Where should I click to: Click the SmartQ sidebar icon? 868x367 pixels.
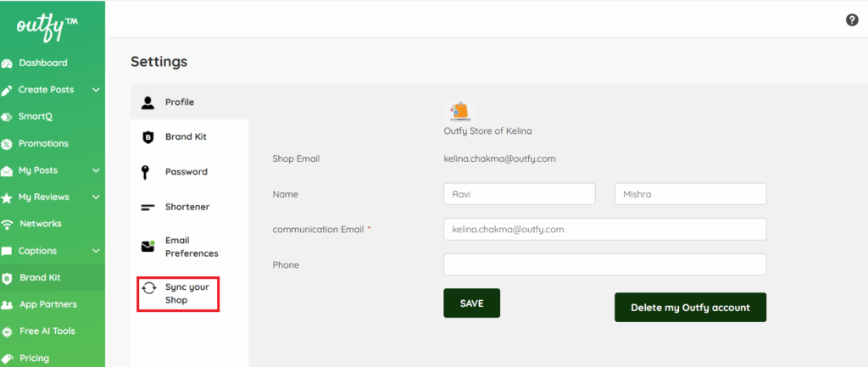[8, 117]
